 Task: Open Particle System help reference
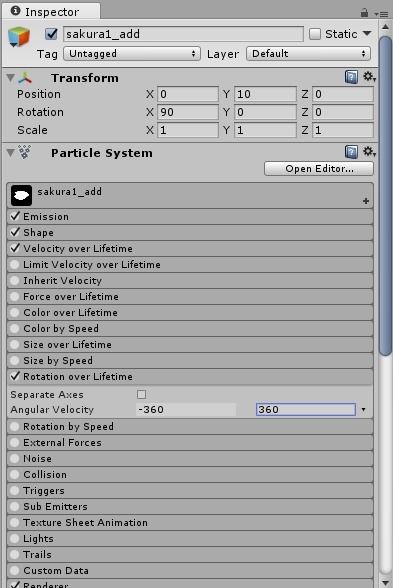click(x=351, y=152)
